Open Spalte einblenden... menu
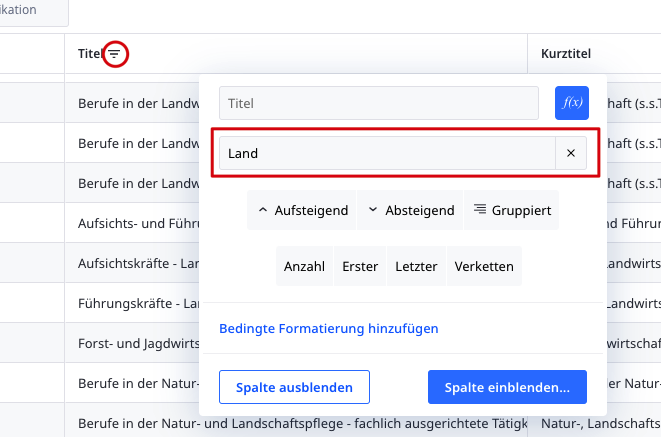Viewport: 661px width, 437px height. coord(507,387)
